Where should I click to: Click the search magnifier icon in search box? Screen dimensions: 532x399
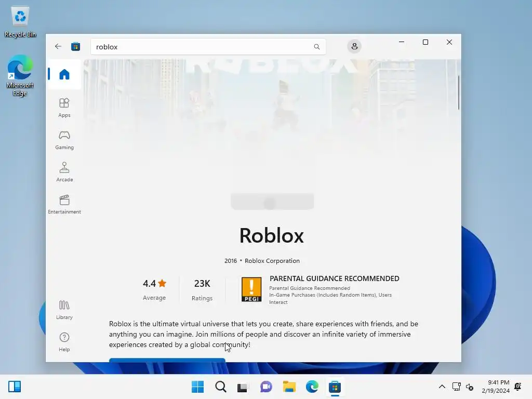(316, 47)
